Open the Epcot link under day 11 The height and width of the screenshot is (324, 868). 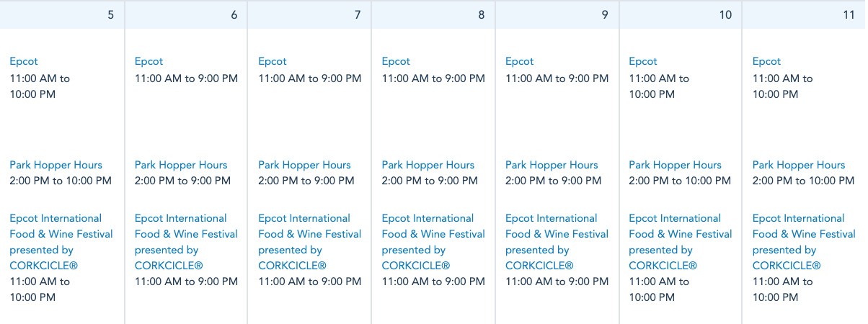pos(767,62)
